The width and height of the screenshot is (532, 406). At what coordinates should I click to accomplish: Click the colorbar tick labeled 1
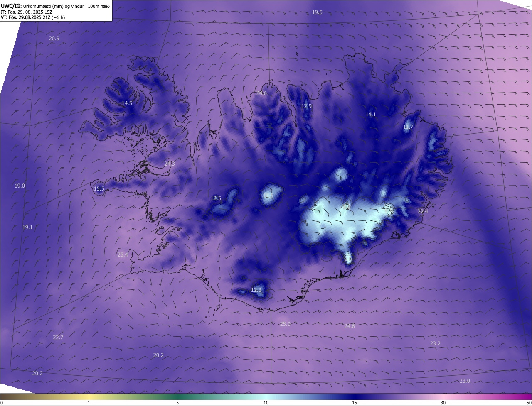pyautogui.click(x=89, y=403)
